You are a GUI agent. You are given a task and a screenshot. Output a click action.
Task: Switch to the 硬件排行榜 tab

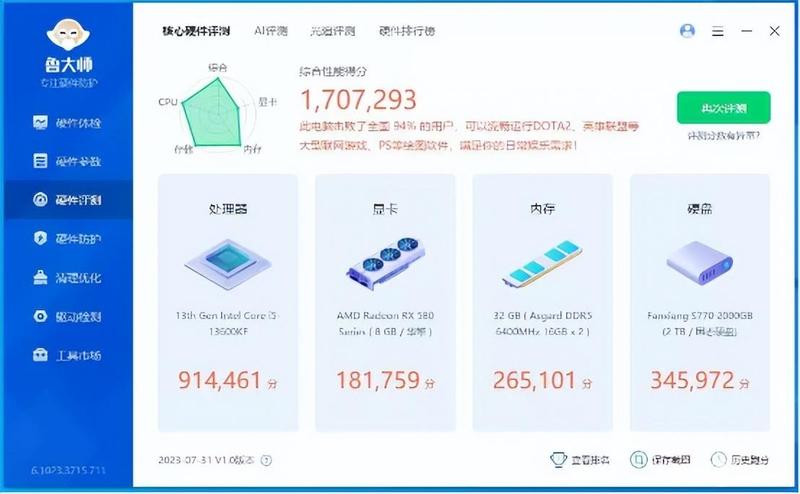pyautogui.click(x=407, y=31)
